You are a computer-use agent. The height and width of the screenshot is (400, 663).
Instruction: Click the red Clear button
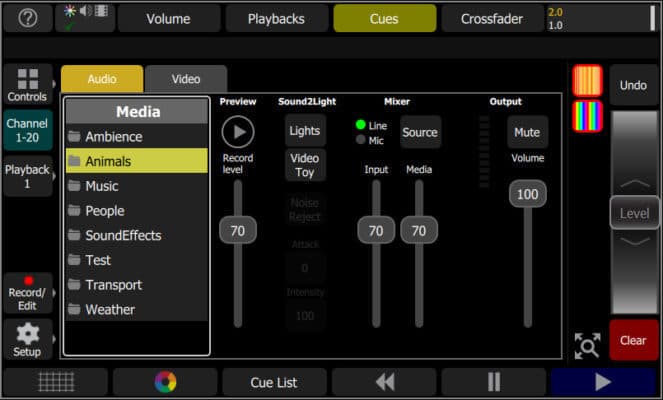(633, 340)
